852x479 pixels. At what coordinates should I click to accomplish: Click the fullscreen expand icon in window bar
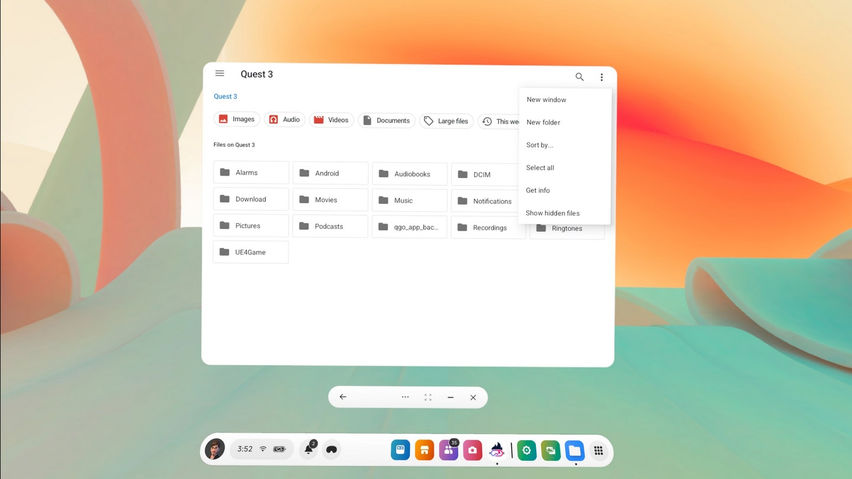pos(428,398)
